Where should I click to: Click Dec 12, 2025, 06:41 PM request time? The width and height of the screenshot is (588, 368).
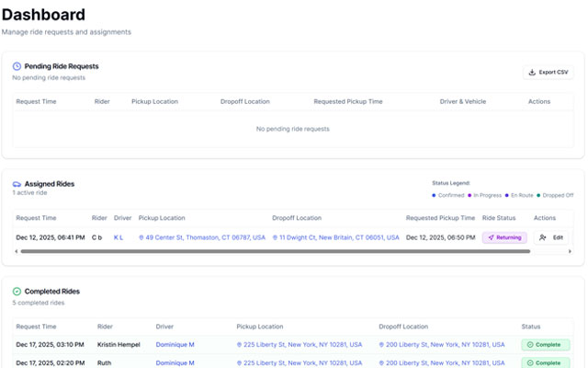tap(51, 237)
